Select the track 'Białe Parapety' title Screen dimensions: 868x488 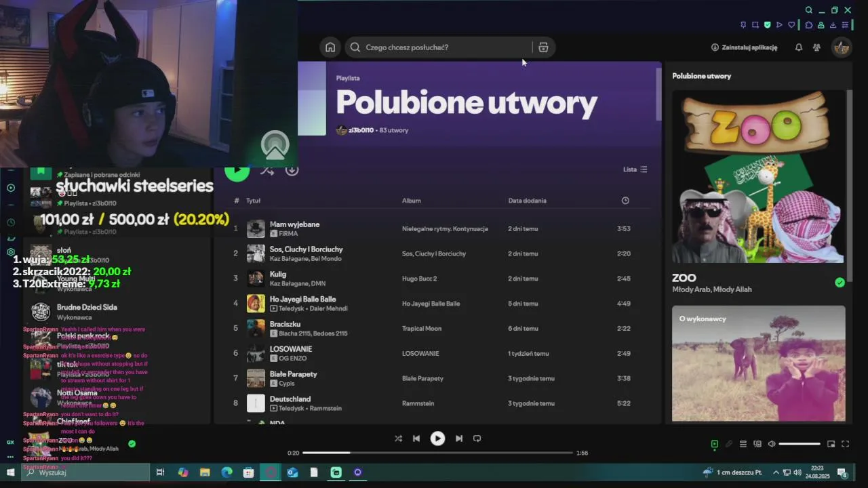[293, 374]
